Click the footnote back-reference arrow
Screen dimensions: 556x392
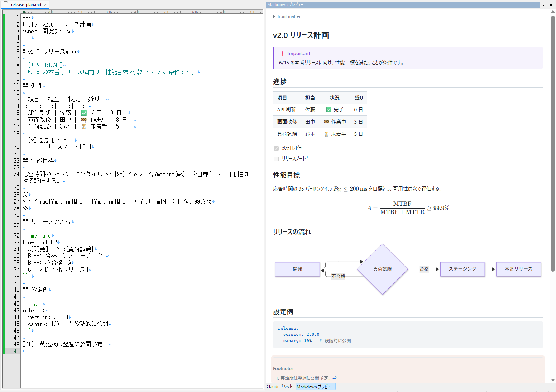[335, 378]
